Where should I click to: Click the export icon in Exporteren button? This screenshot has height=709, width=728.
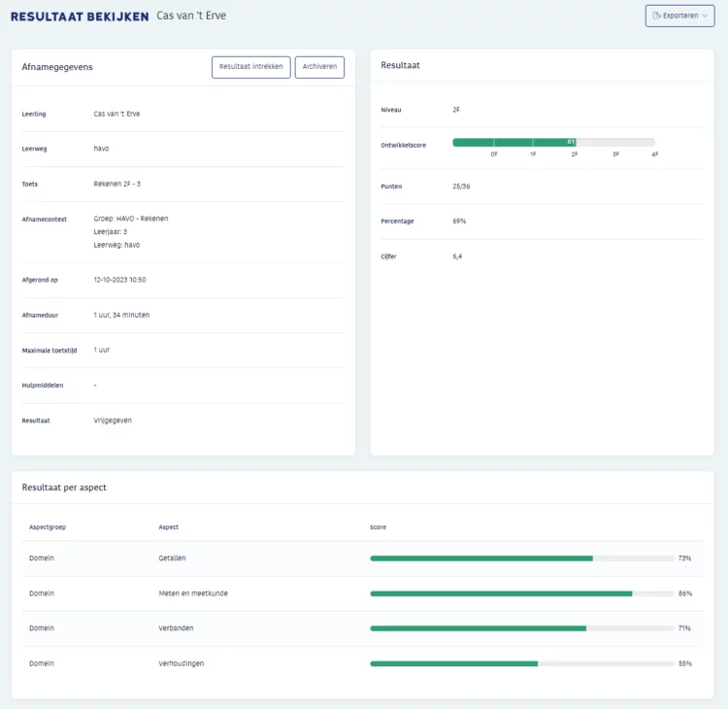656,16
